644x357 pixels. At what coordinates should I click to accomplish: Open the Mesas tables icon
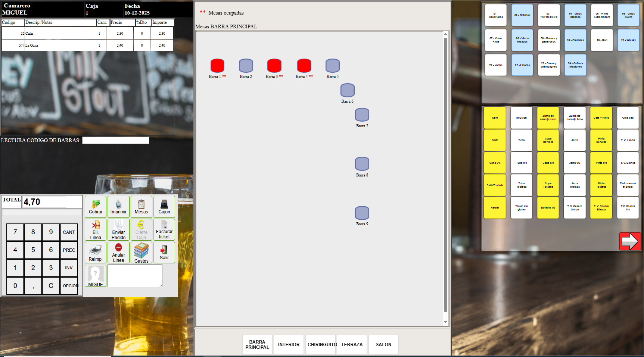(141, 207)
